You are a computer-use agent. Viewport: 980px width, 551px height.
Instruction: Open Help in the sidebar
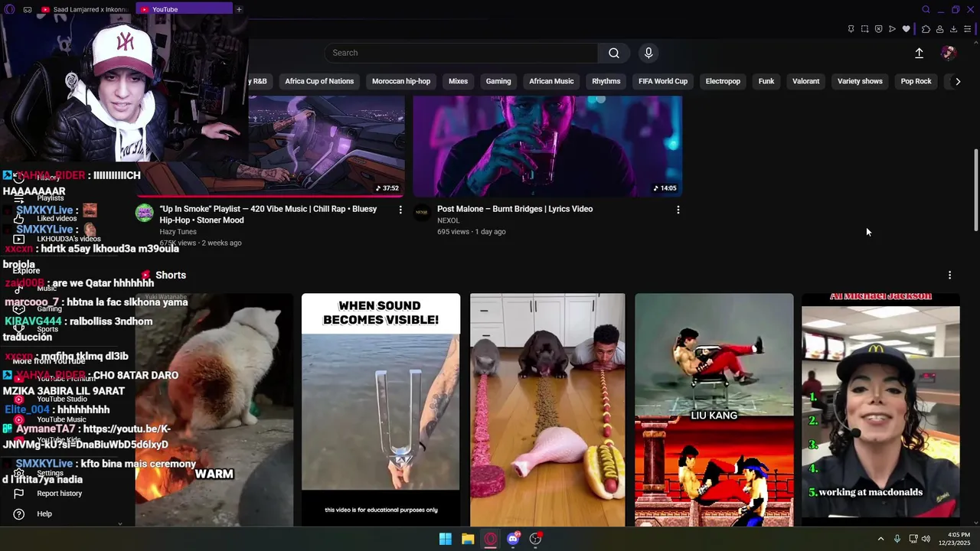(x=44, y=514)
